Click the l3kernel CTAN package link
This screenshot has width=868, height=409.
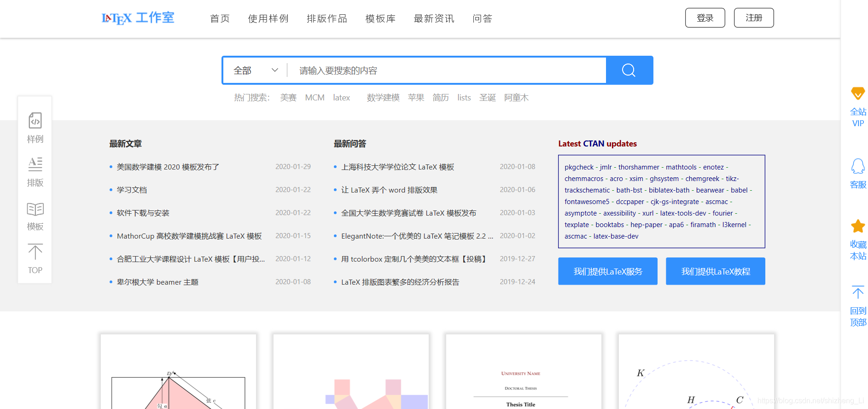point(734,225)
